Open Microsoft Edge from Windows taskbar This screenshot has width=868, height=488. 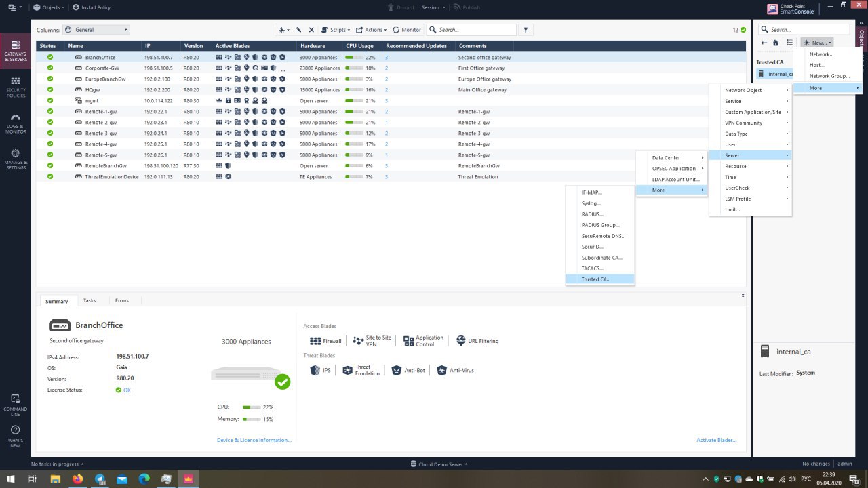click(144, 479)
